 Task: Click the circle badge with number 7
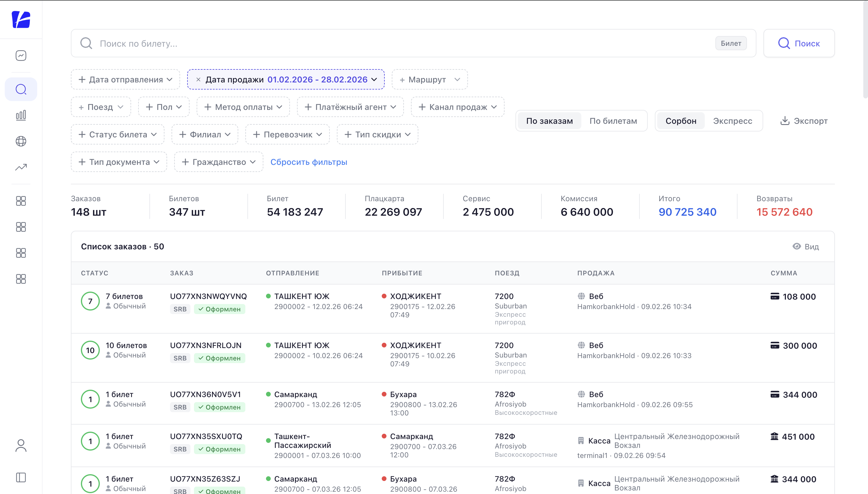pos(90,301)
